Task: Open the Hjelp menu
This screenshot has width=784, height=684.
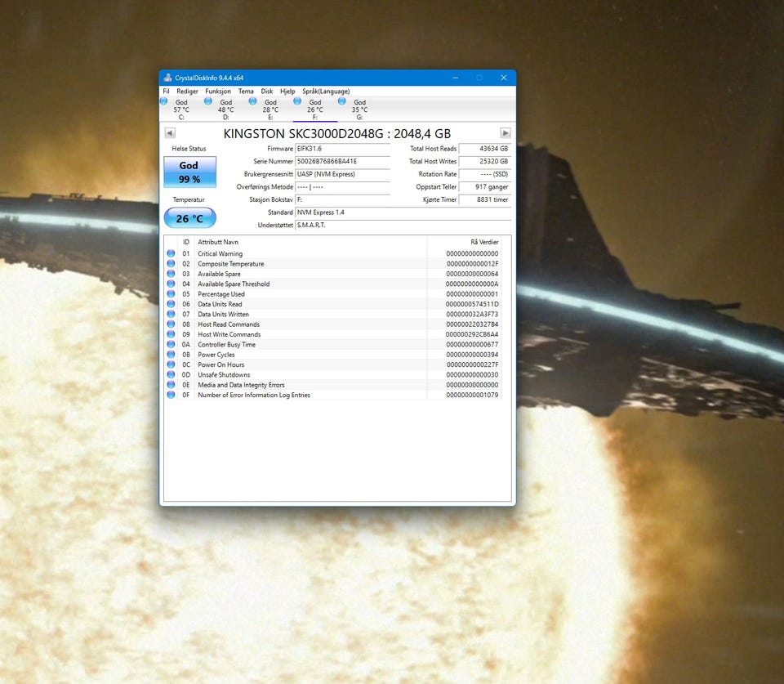Action: 287,91
